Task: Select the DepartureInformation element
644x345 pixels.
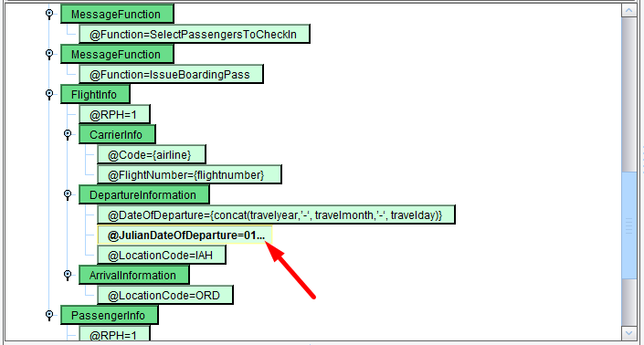Action: coord(144,194)
